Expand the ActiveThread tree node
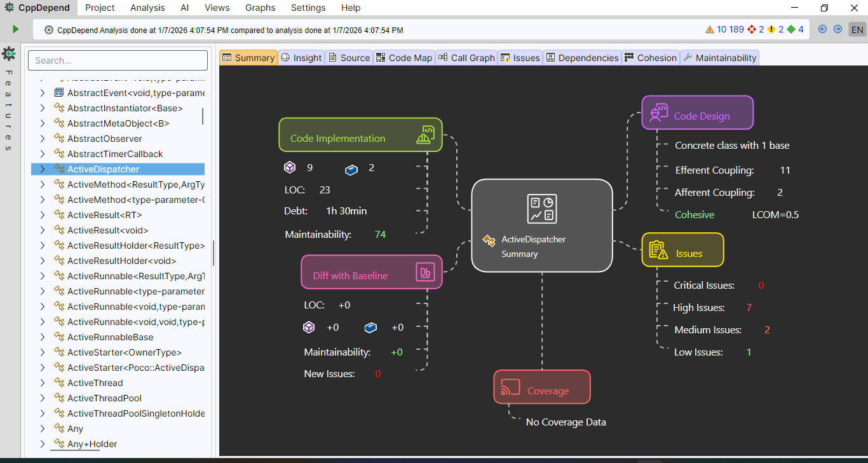The width and height of the screenshot is (868, 463). point(43,383)
